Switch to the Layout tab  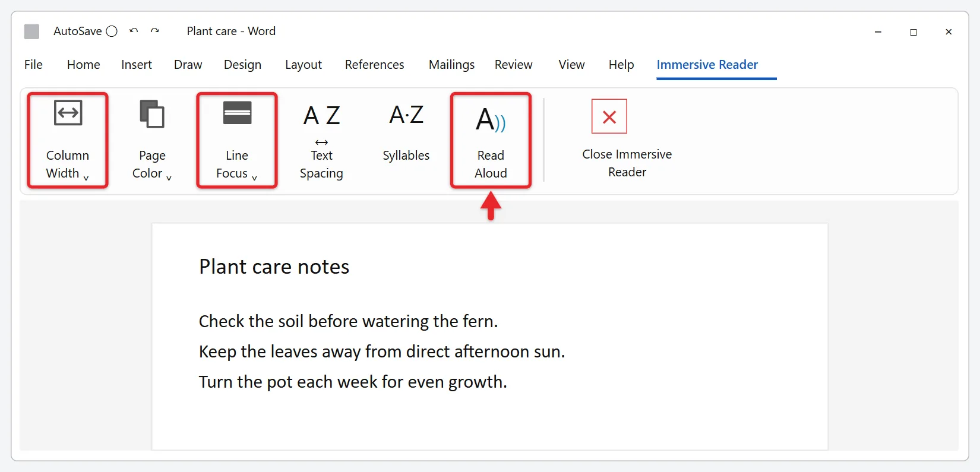tap(304, 64)
